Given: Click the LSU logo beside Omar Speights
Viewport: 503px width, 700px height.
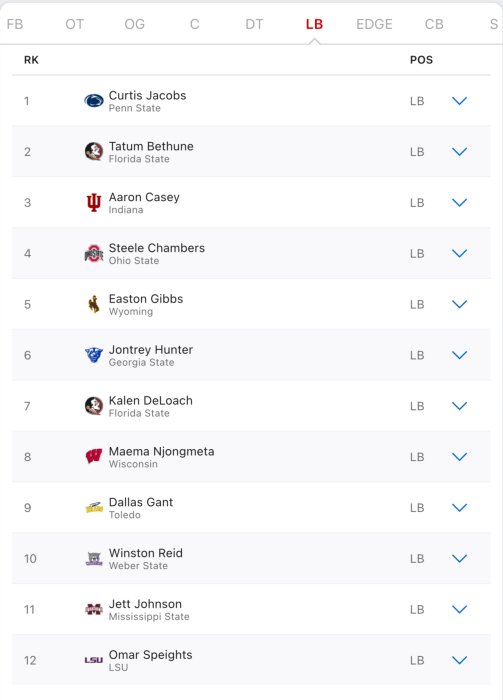Looking at the screenshot, I should click(94, 660).
